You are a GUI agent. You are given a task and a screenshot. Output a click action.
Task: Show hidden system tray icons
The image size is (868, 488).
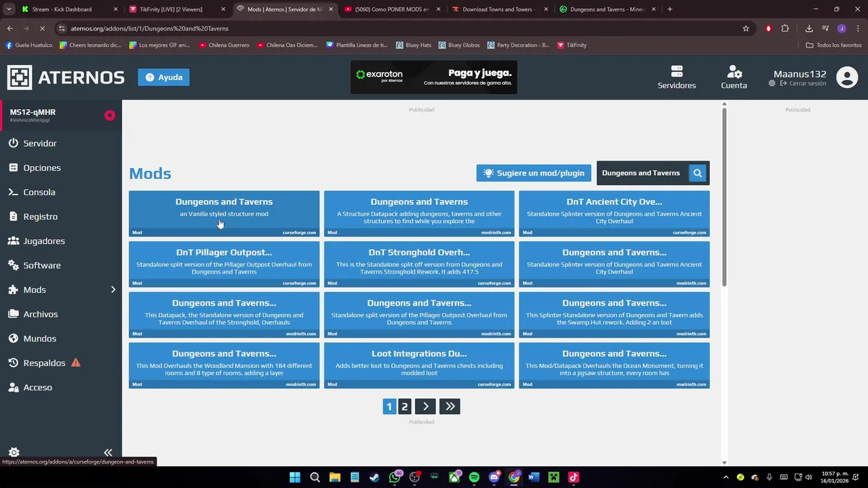pyautogui.click(x=726, y=477)
